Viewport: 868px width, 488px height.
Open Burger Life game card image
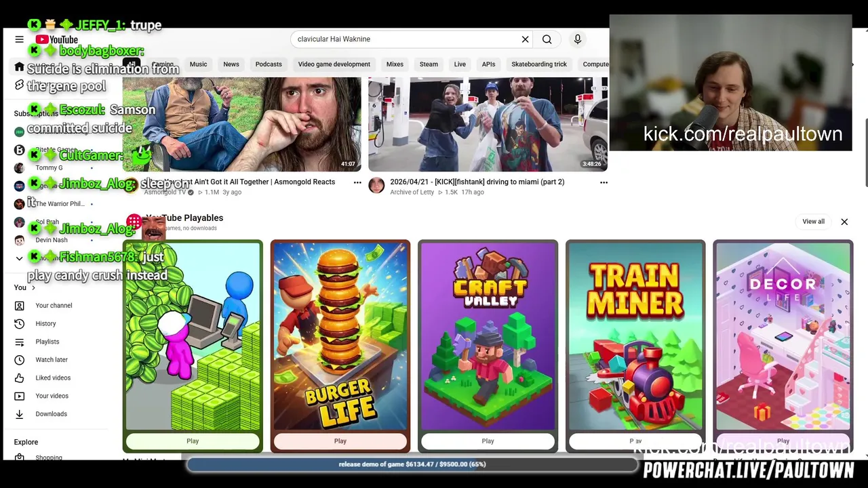pos(340,337)
